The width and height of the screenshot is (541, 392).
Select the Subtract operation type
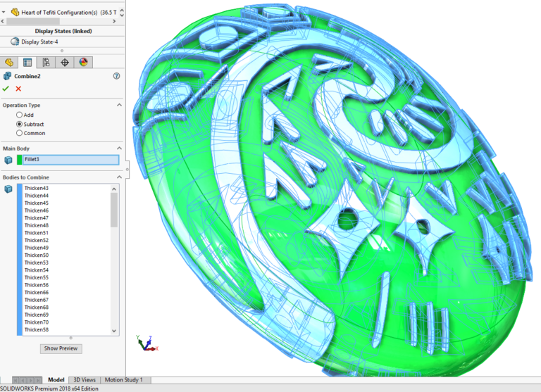[x=19, y=124]
